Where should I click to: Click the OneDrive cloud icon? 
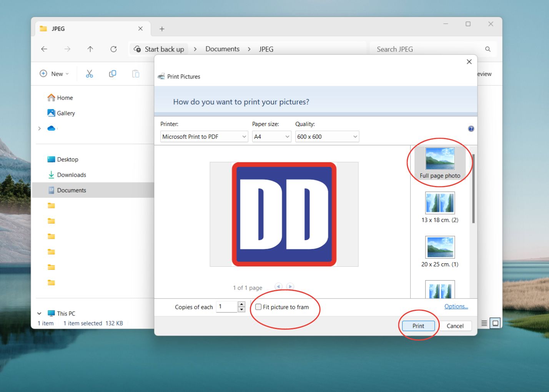pos(51,128)
